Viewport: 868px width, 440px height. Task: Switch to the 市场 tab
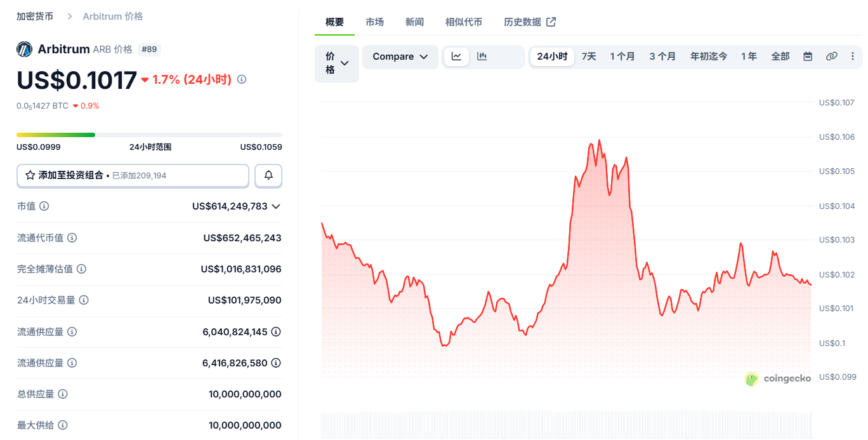point(374,22)
